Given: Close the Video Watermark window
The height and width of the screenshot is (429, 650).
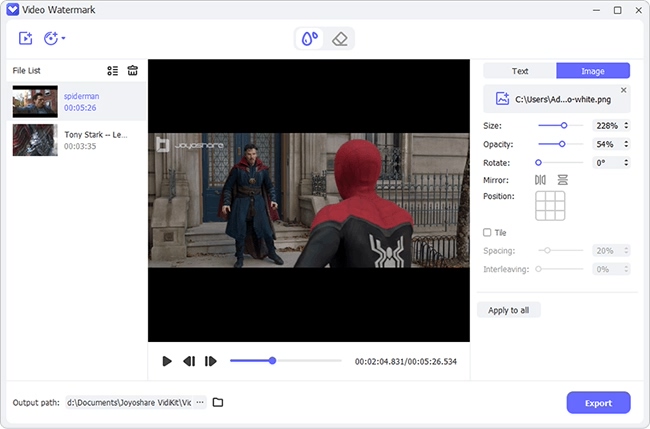Looking at the screenshot, I should [639, 10].
